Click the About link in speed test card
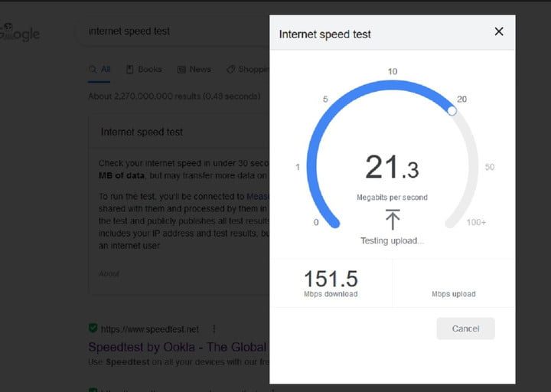The image size is (551, 392). point(109,273)
